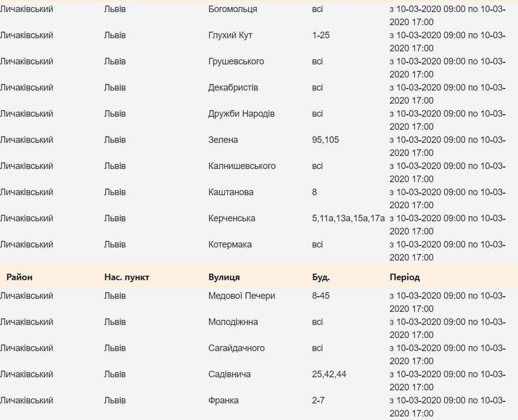Select the Молодіжна street name
The height and width of the screenshot is (420, 518).
pyautogui.click(x=233, y=322)
